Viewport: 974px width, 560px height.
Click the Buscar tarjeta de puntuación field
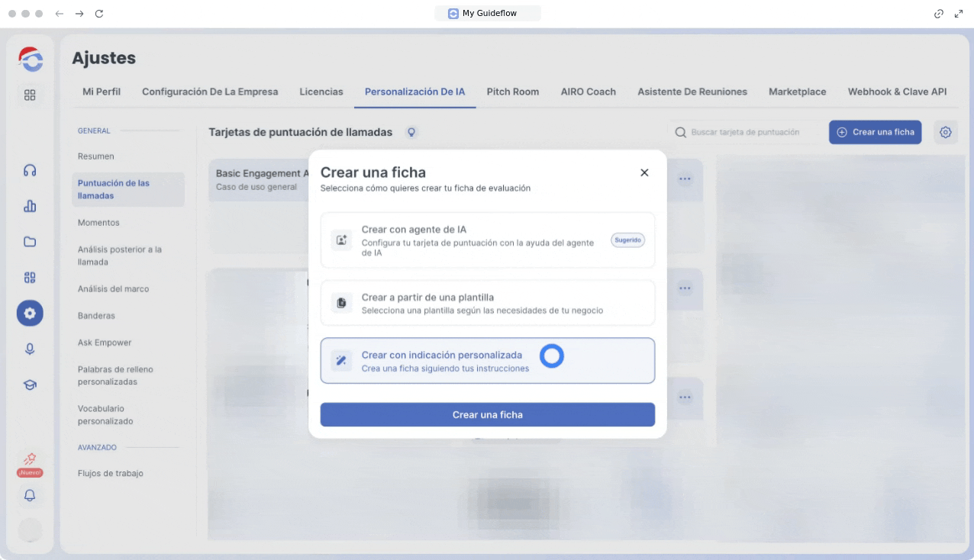click(x=745, y=132)
